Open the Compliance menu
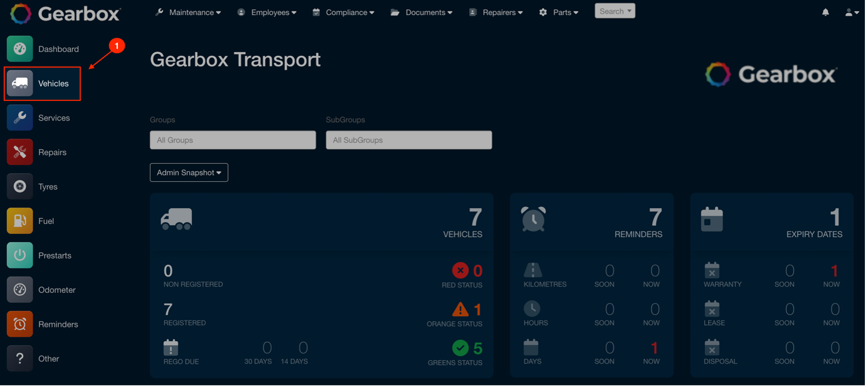The height and width of the screenshot is (387, 868). (x=343, y=11)
